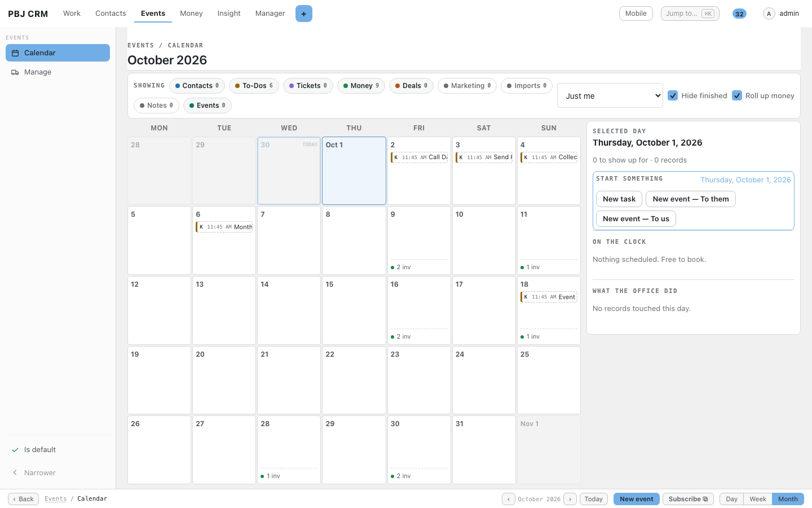Click the New task button
This screenshot has height=508, width=812.
[619, 199]
